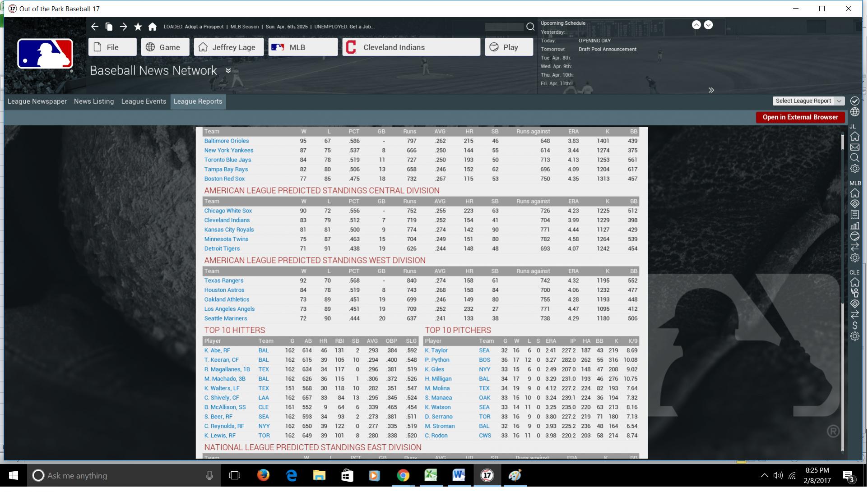
Task: Open pitcher K. Taylor link
Action: (x=436, y=351)
